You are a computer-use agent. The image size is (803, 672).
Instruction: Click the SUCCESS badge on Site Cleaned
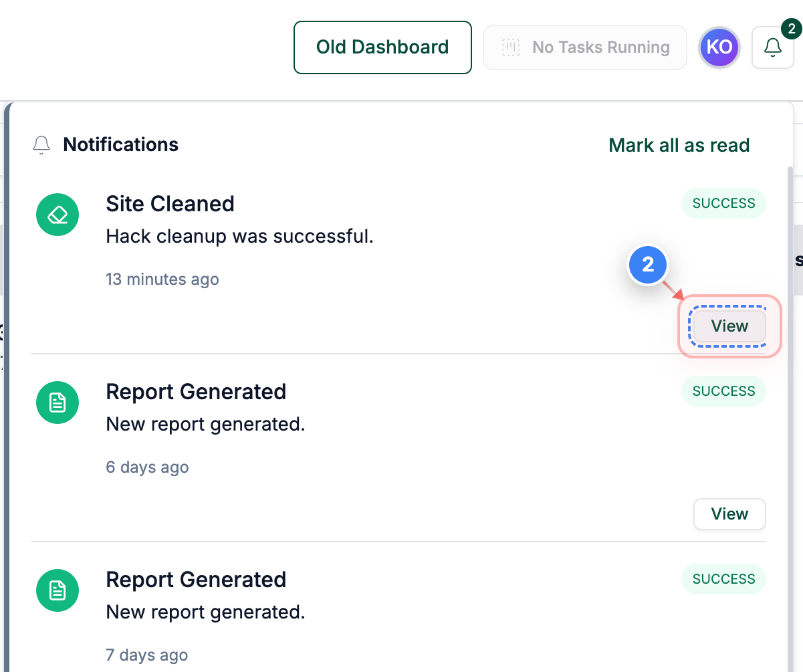tap(723, 203)
